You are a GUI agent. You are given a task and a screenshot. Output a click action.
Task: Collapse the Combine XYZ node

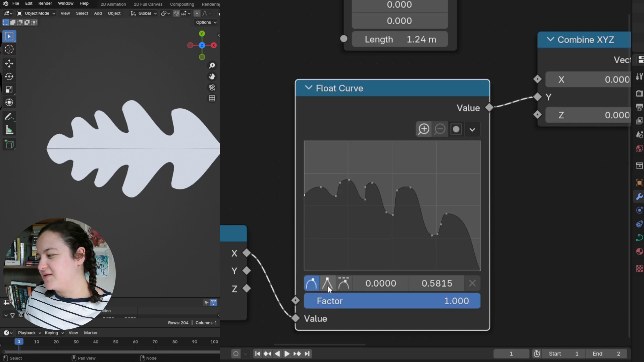pos(550,40)
